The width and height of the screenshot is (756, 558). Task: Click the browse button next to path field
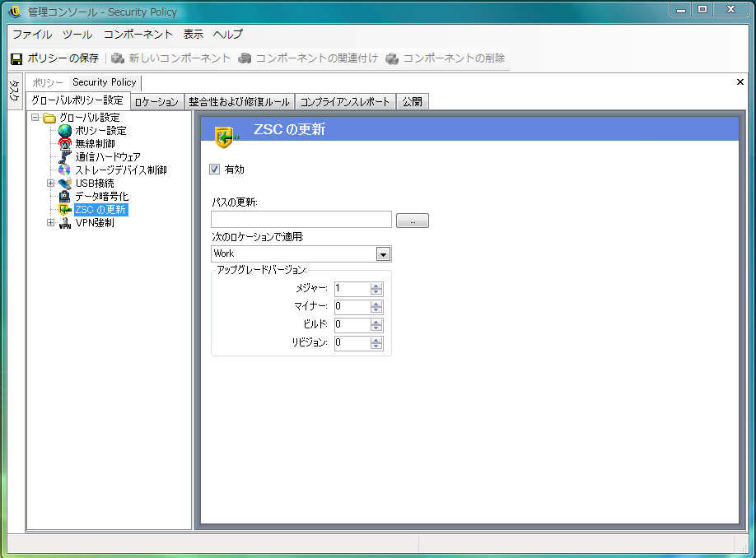click(x=413, y=221)
